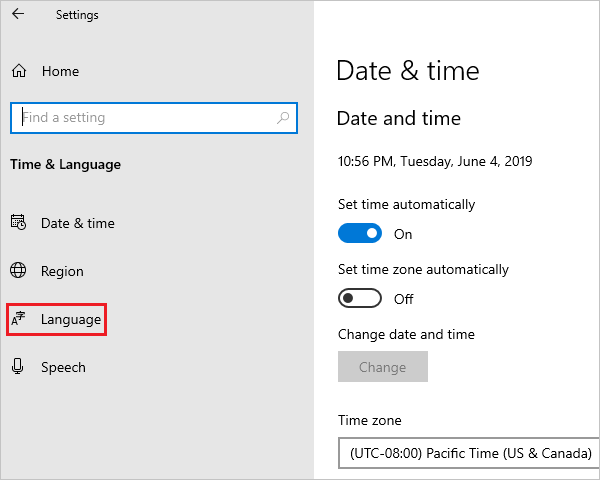Open the Time zone dropdown
Screen dimensions: 600x480
(469, 453)
